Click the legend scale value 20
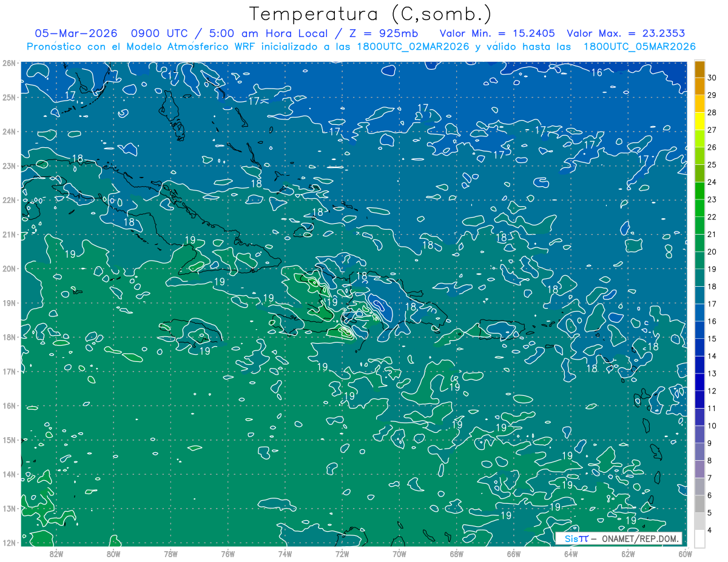The image size is (728, 562). (712, 252)
